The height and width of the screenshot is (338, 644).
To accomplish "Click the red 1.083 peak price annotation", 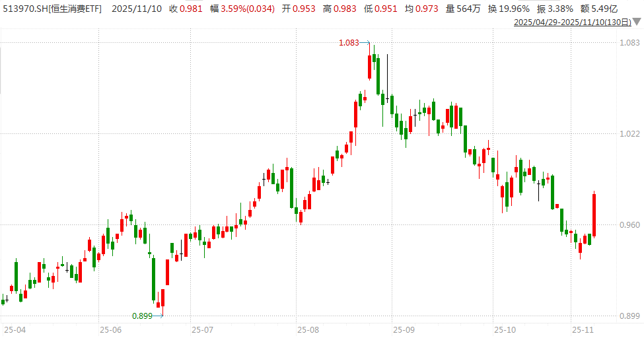I will point(349,43).
